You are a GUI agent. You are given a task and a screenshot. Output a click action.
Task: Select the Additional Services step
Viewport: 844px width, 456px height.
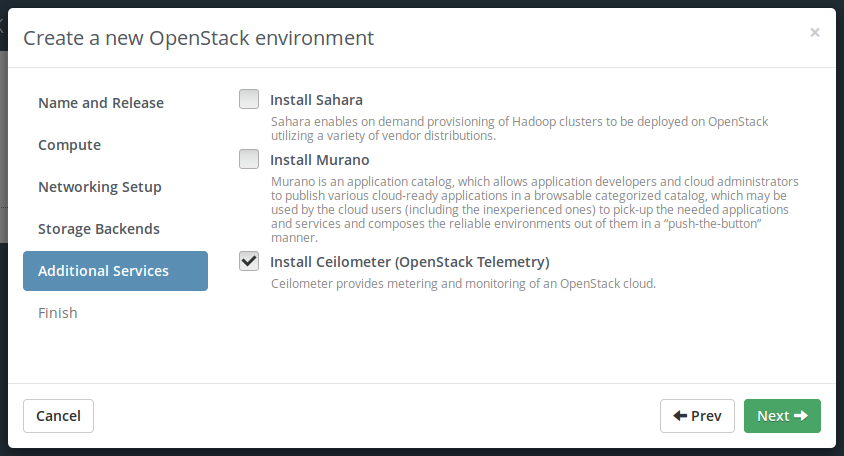tap(115, 271)
